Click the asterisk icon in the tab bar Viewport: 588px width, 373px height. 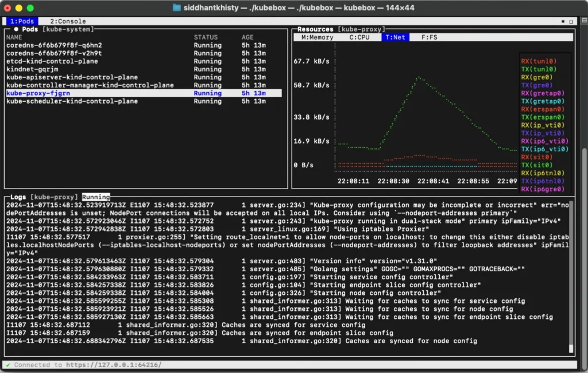click(x=563, y=22)
